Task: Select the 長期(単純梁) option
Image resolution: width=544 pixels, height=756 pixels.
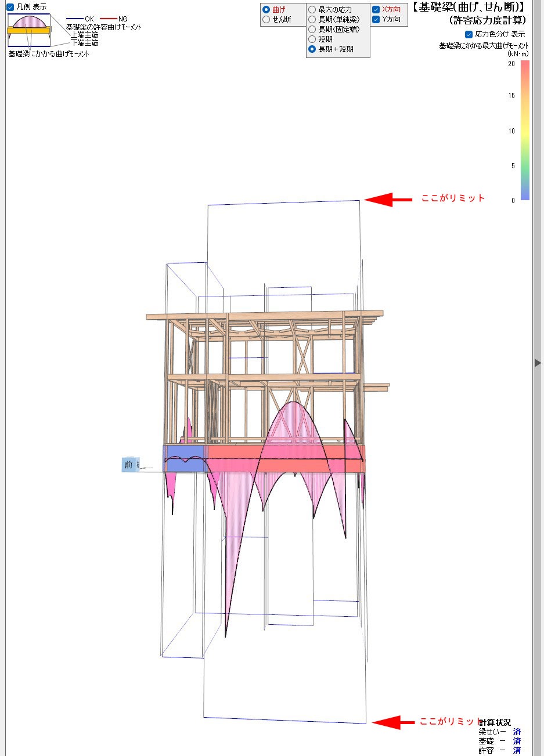Action: tap(312, 19)
